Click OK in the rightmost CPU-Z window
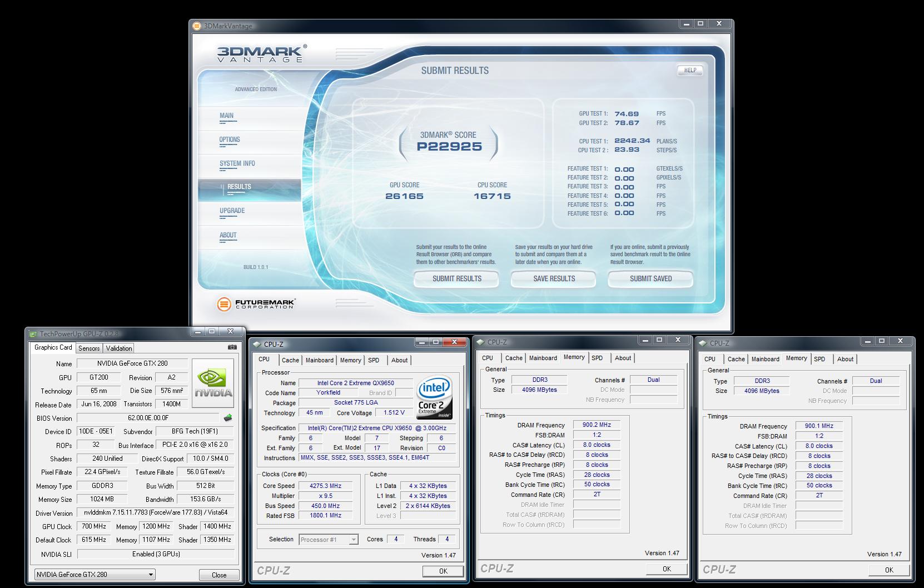The width and height of the screenshot is (924, 588). click(x=889, y=570)
